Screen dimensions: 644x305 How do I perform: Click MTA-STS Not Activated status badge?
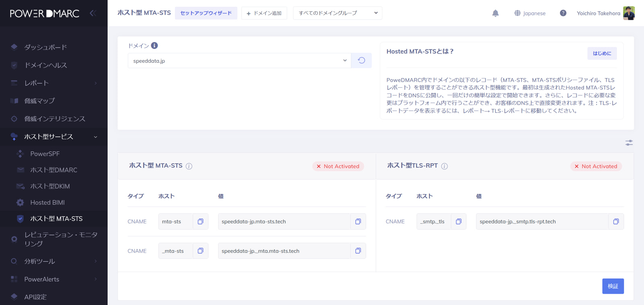338,166
